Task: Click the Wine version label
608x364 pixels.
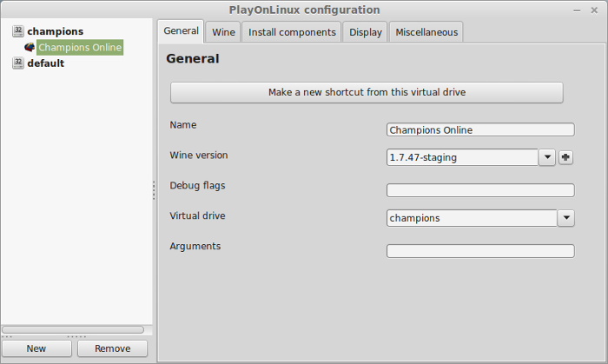Action: (x=199, y=155)
